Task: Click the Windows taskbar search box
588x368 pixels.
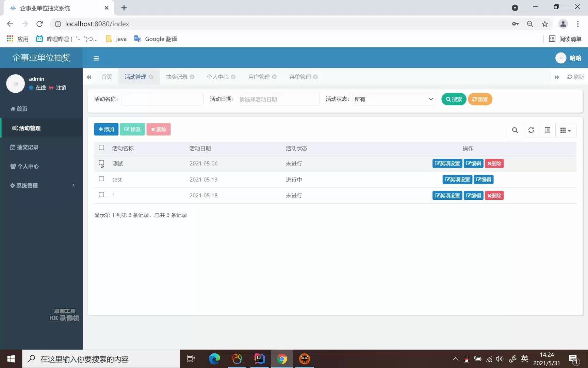Action: click(101, 359)
